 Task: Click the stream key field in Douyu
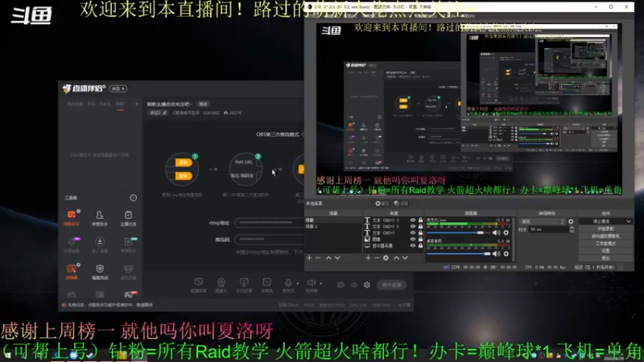click(269, 239)
